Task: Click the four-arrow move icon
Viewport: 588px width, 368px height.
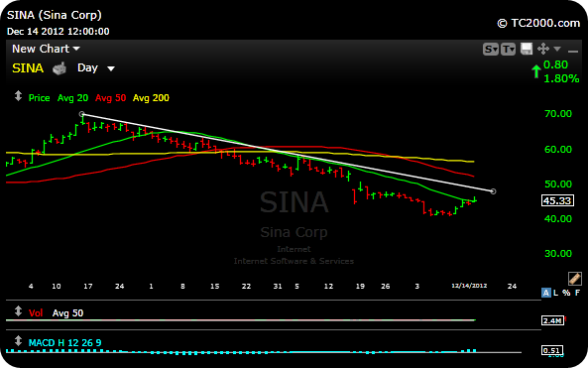Action: [543, 49]
